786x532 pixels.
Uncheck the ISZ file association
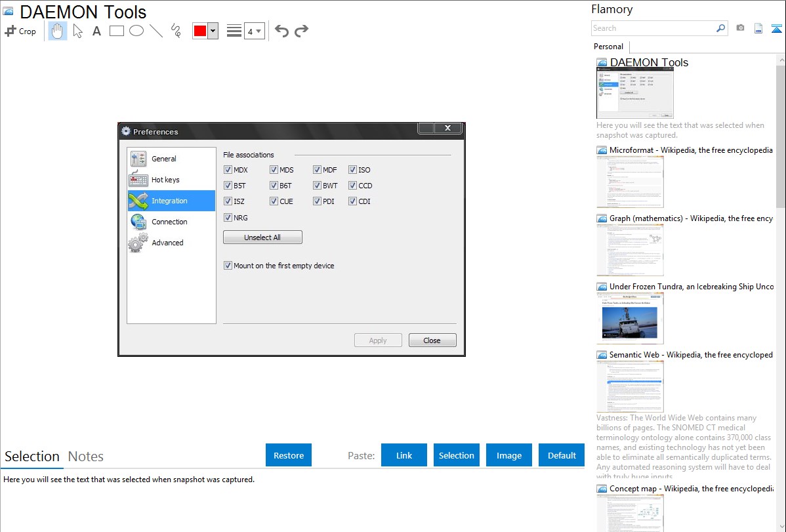pos(228,201)
